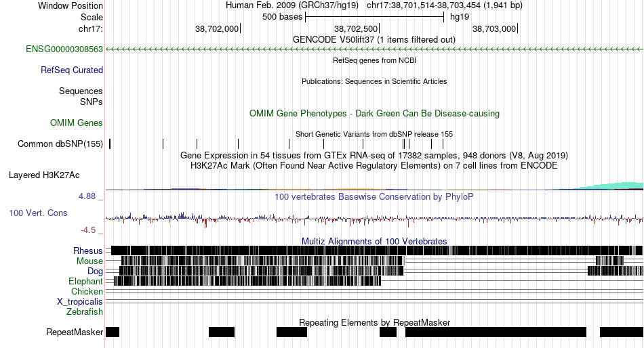The image size is (644, 348).
Task: Click the Scale label
Action: click(x=92, y=17)
